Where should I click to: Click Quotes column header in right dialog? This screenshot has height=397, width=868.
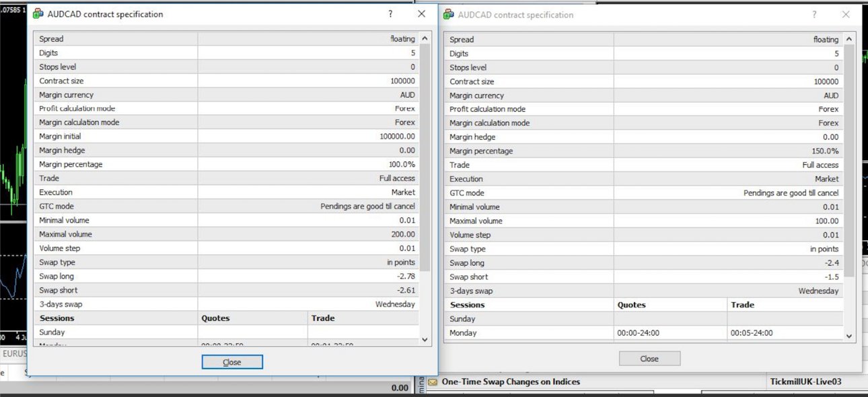click(x=632, y=305)
